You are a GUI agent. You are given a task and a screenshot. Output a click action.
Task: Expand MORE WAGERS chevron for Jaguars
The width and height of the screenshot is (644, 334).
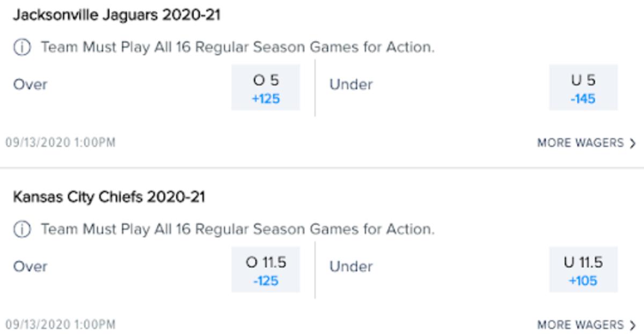pos(633,143)
